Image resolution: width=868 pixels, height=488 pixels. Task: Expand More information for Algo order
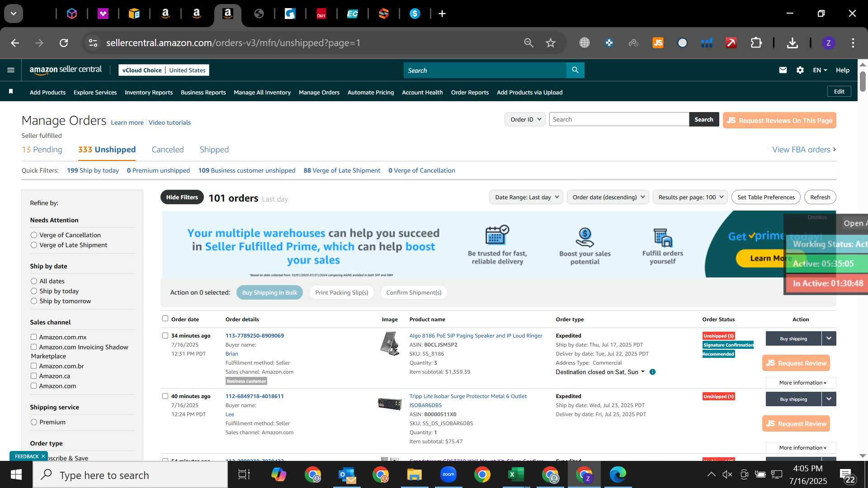tap(801, 383)
